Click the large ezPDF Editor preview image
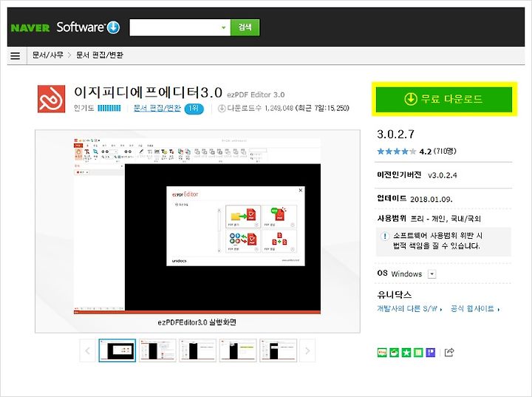 pos(197,225)
